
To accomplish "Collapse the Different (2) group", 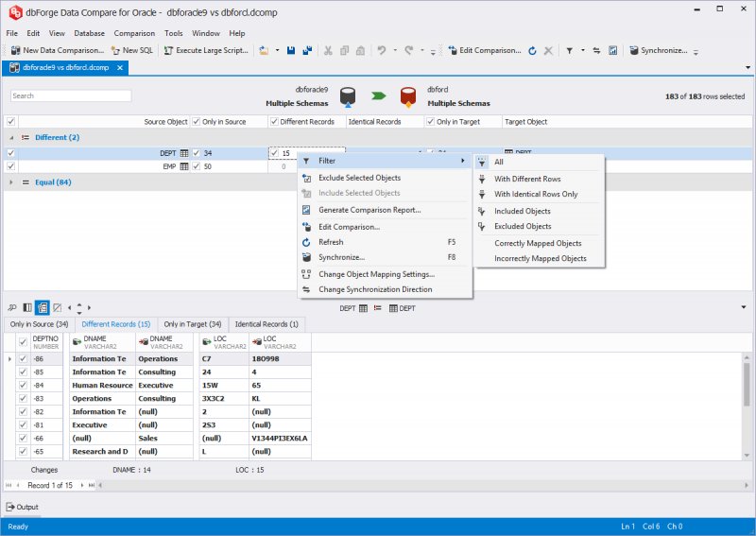I will [x=11, y=137].
